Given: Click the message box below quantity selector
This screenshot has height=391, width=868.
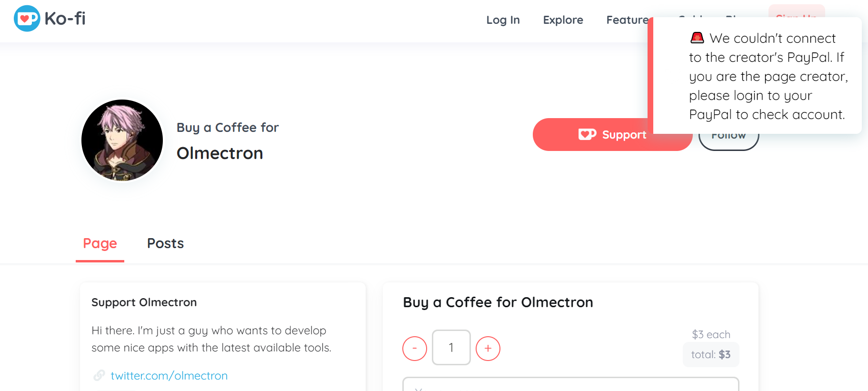Looking at the screenshot, I should click(x=570, y=384).
